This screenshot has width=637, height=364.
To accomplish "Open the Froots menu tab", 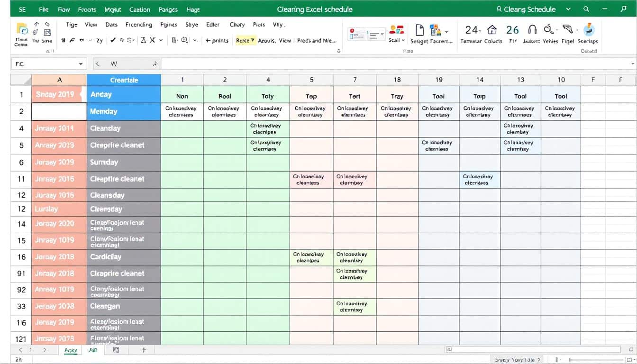I will (87, 9).
